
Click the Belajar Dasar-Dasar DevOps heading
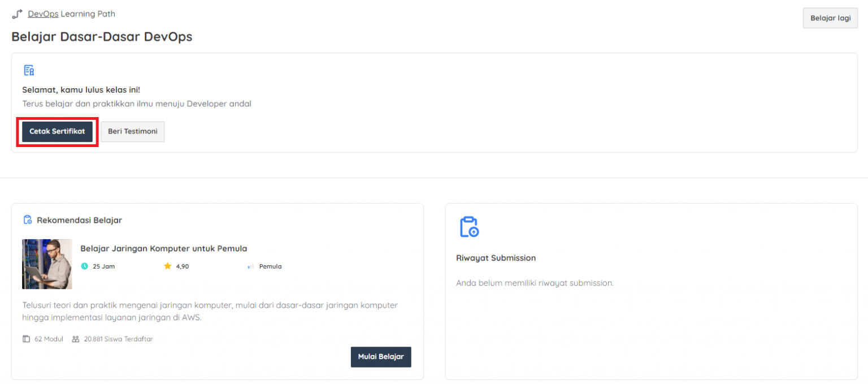click(102, 37)
